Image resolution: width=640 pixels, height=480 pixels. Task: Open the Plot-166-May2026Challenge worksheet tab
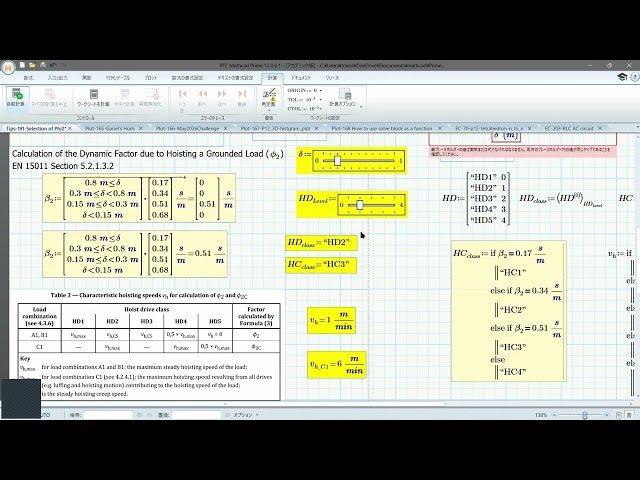tap(187, 128)
